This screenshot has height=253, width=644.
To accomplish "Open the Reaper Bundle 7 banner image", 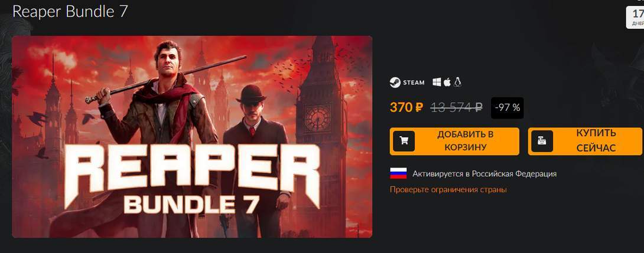I will point(192,137).
